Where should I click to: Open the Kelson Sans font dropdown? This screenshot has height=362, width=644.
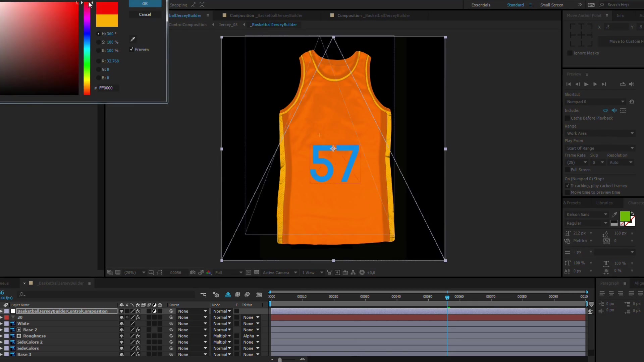click(x=586, y=215)
